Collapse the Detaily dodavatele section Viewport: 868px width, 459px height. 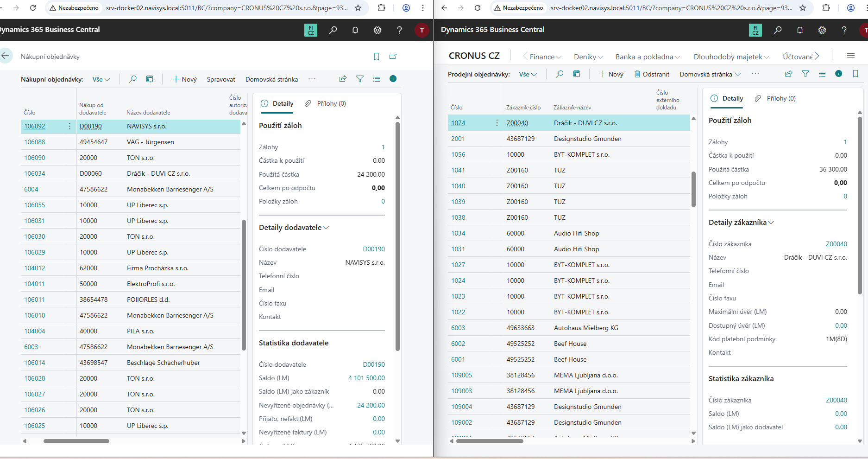click(294, 228)
